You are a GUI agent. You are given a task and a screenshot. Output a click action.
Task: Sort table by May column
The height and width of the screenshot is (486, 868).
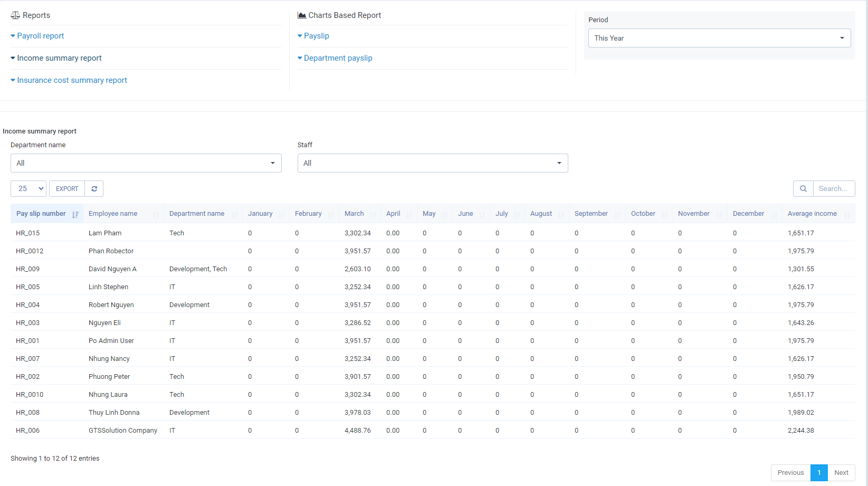(435, 214)
